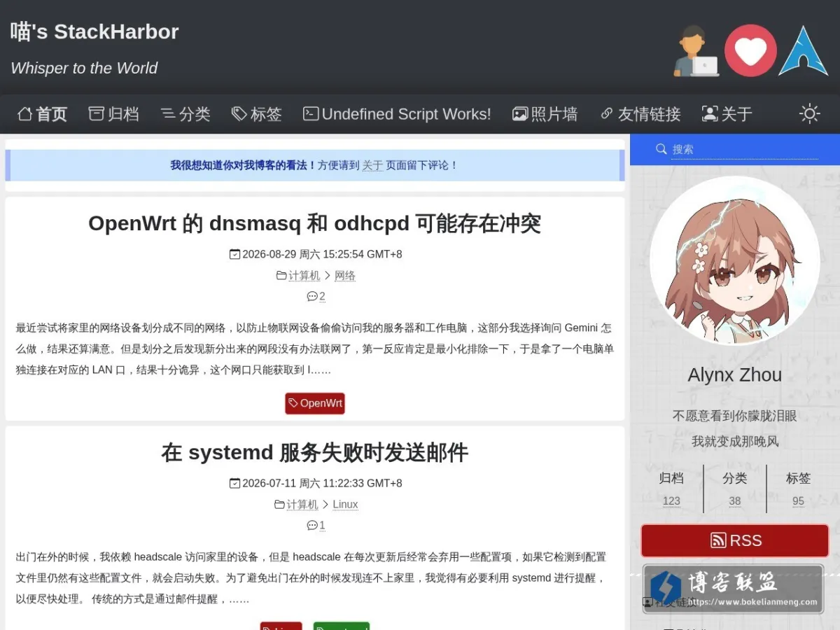Click the red OpenWrt tag button
The image size is (840, 630).
(315, 403)
